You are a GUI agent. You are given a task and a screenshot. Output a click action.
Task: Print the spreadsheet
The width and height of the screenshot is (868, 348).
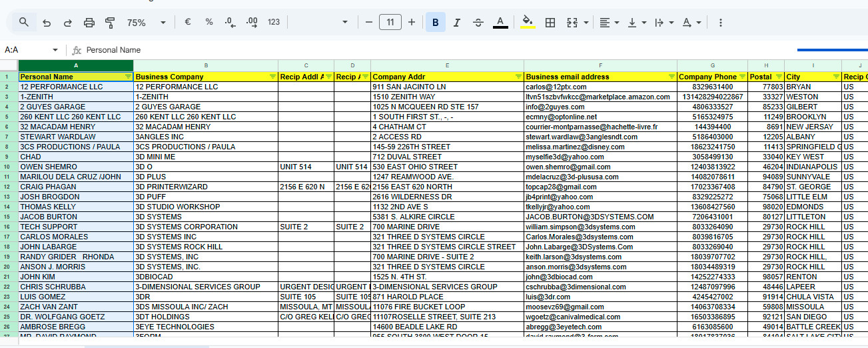point(89,23)
